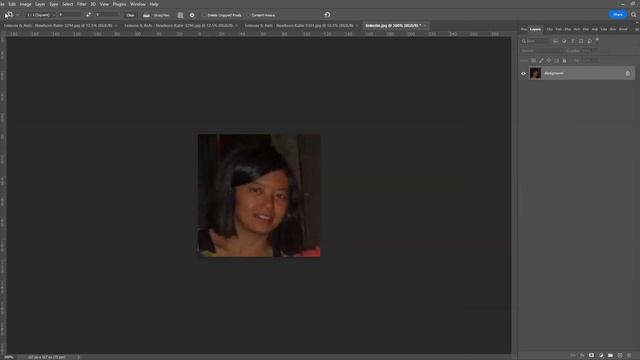Open the crop ratio 1:1 (Square) dropdown
Viewport: 640px width, 360px height.
click(41, 15)
